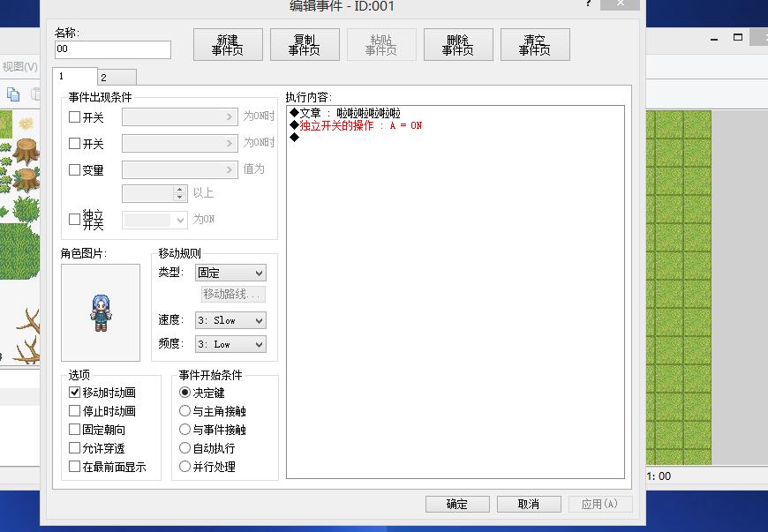Cancel the dialog with 取消

tap(529, 504)
